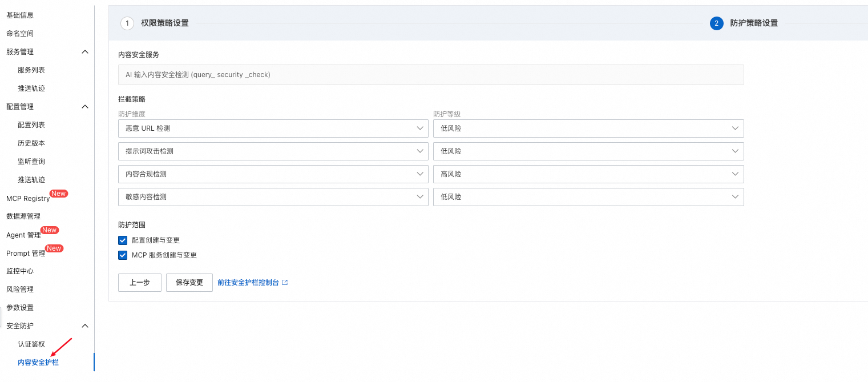868x382 pixels.
Task: Select 内容安全护栏 in the sidebar
Action: [x=38, y=362]
